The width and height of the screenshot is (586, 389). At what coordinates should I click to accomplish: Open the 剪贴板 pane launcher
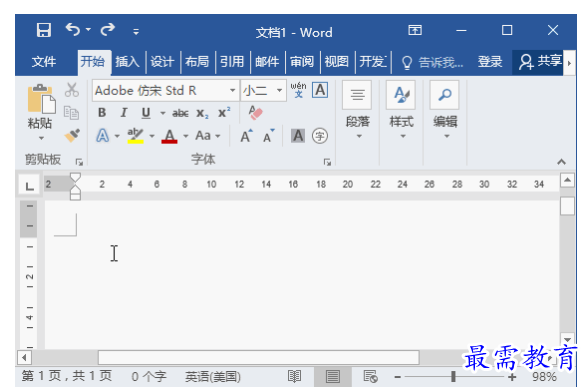tap(79, 162)
